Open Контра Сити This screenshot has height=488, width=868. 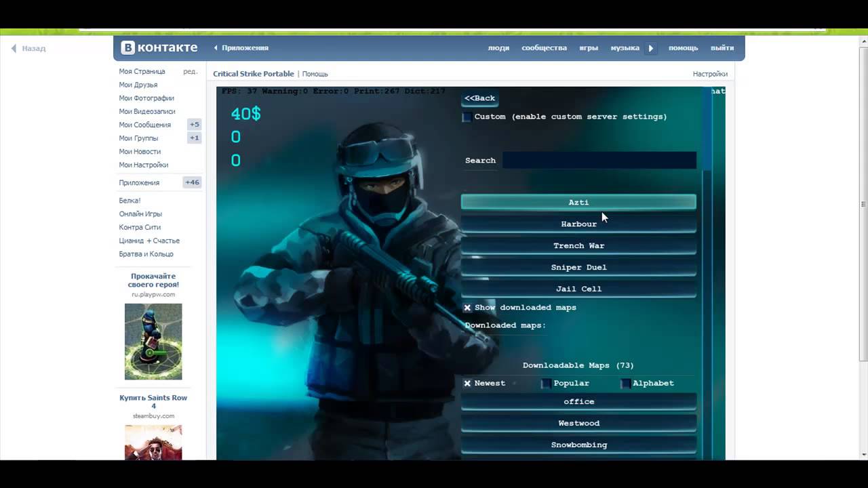coord(140,227)
